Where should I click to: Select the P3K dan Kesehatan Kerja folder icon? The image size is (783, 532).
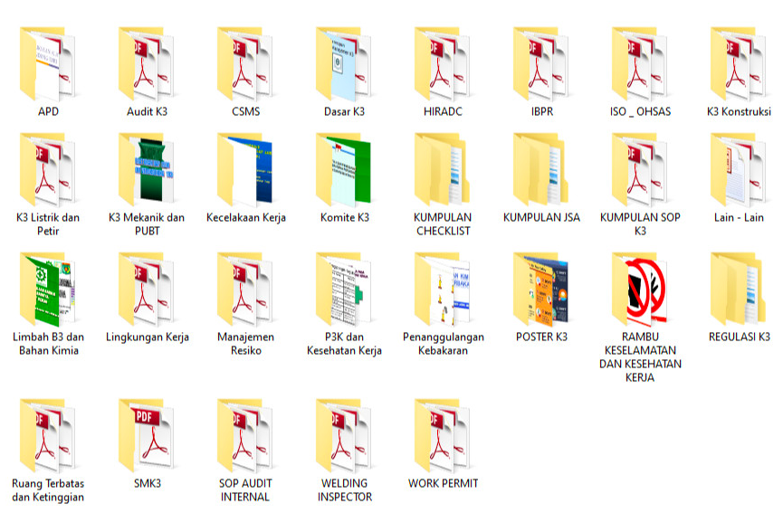(345, 290)
